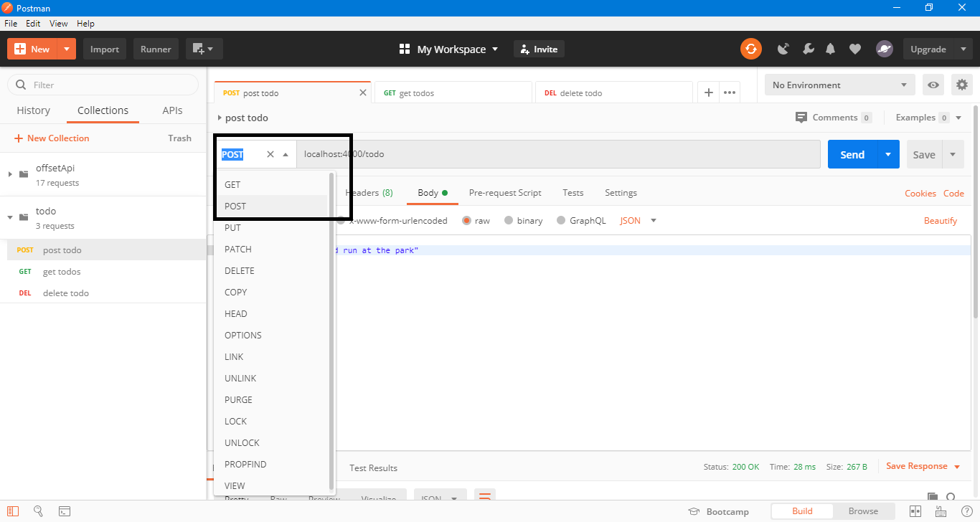
Task: Open keyboard shortcuts icon in status bar
Action: [941, 511]
